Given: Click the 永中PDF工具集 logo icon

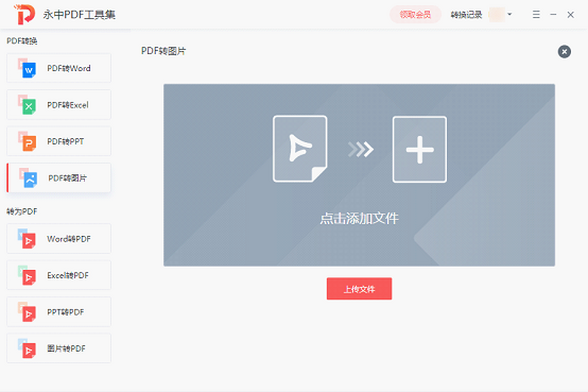Looking at the screenshot, I should coord(24,15).
